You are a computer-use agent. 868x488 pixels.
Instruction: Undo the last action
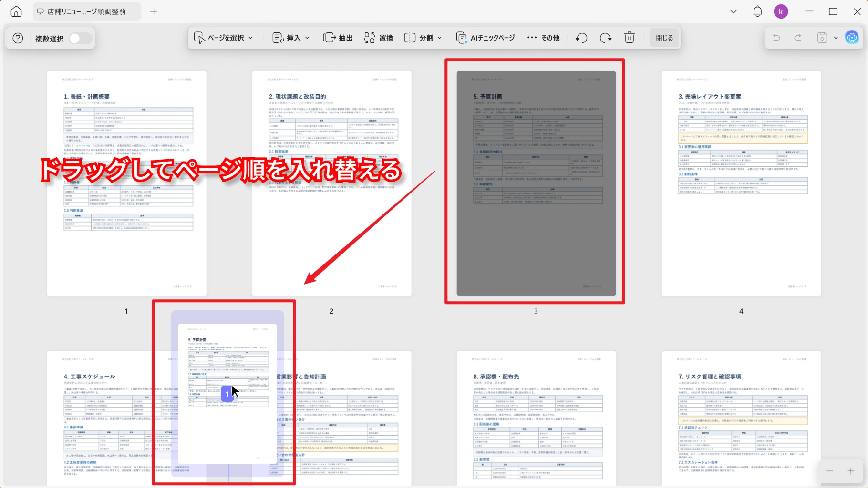[776, 38]
